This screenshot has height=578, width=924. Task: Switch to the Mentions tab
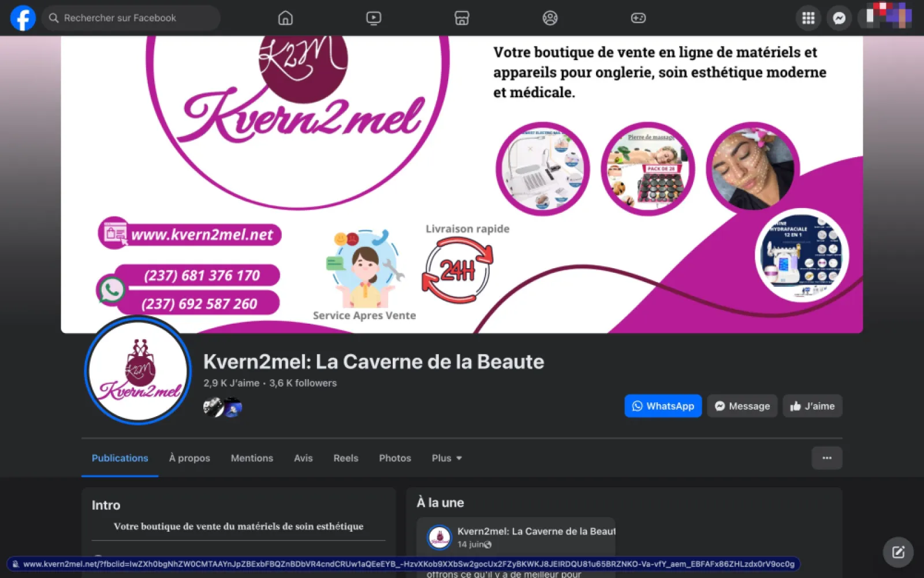point(252,458)
